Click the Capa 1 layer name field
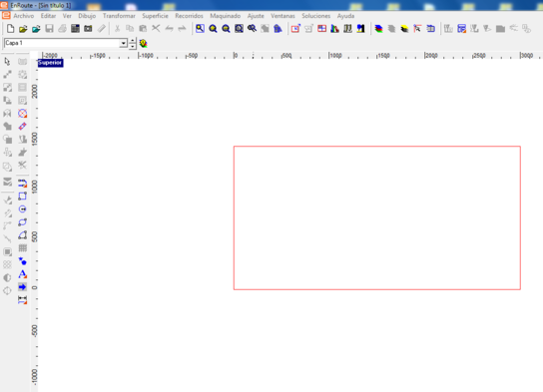543x392 pixels. click(62, 43)
